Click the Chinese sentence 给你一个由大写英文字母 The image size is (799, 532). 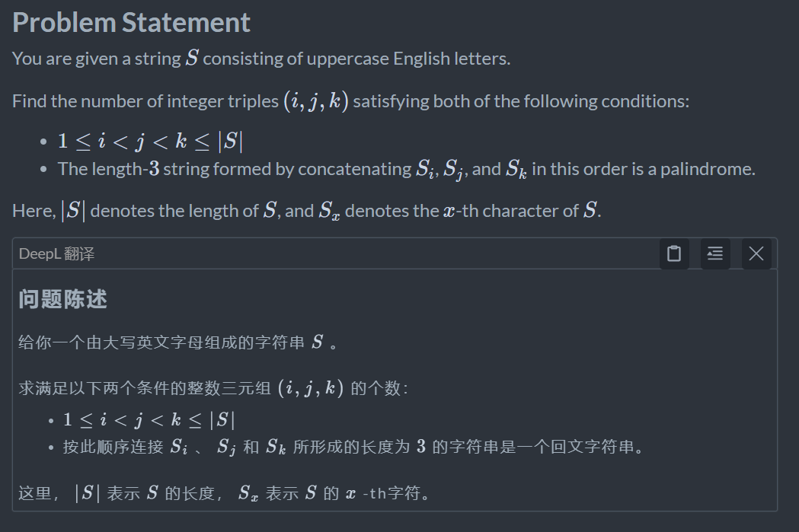[x=177, y=342]
